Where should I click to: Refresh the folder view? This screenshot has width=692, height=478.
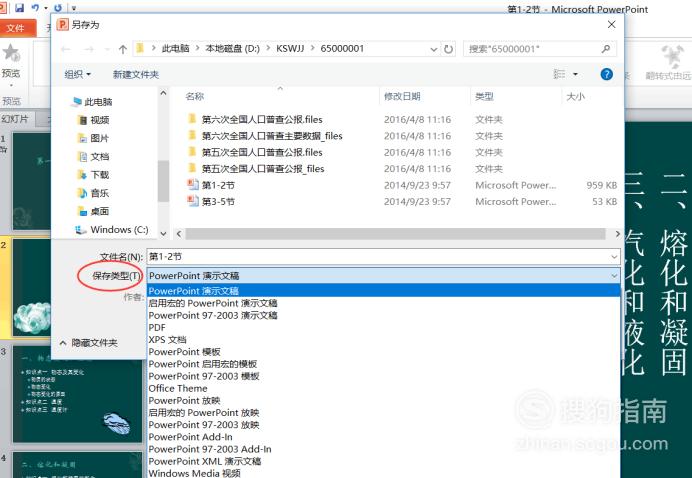point(448,49)
